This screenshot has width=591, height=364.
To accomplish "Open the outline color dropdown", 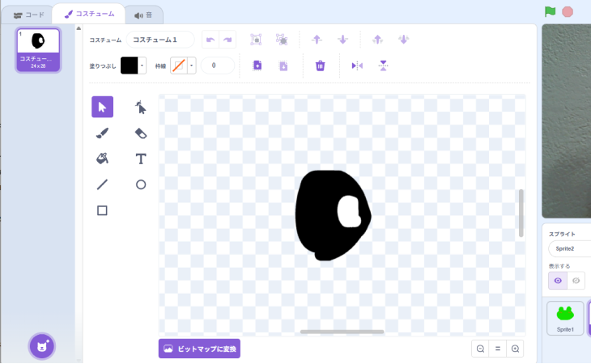I will point(192,66).
